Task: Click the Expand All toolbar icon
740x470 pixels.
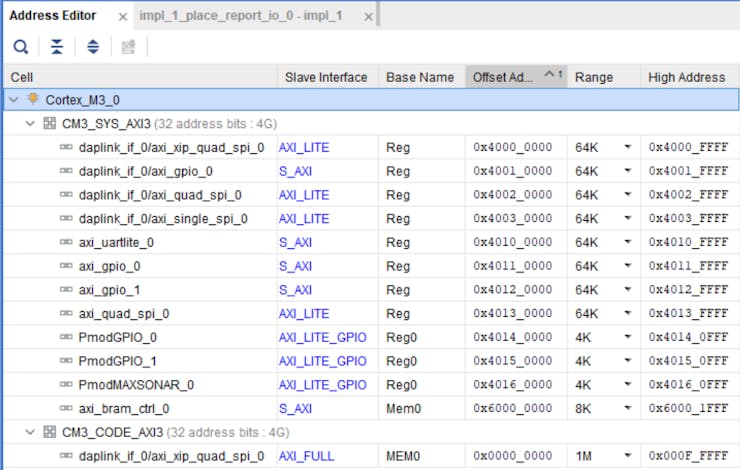Action: 93,47
